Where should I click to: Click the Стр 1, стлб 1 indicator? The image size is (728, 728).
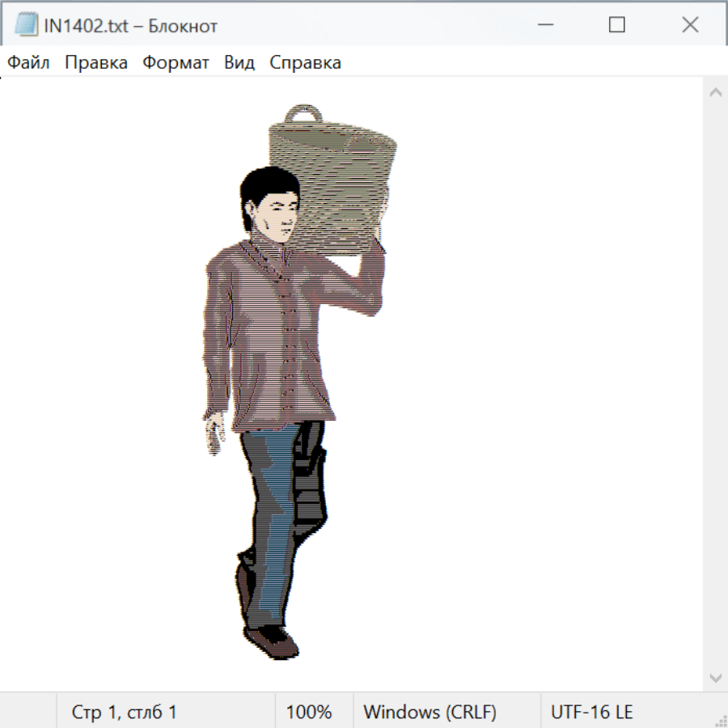pos(124,713)
